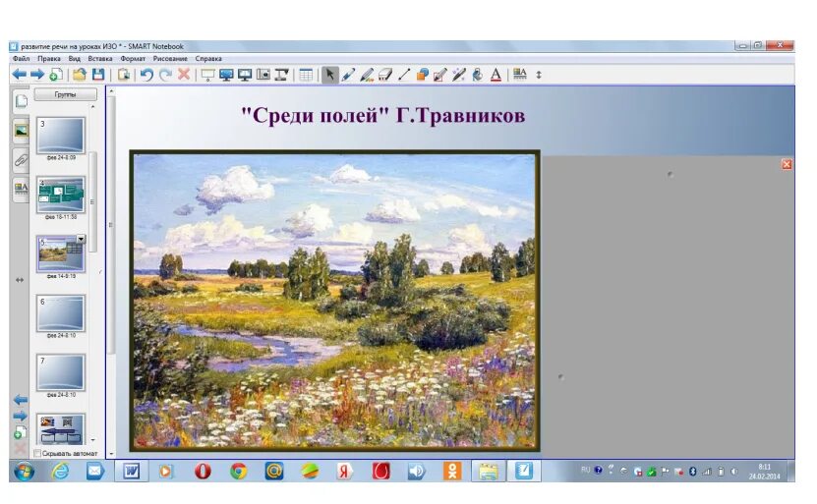The width and height of the screenshot is (817, 504).
Task: Select the Magic Pen tool
Action: click(x=458, y=75)
